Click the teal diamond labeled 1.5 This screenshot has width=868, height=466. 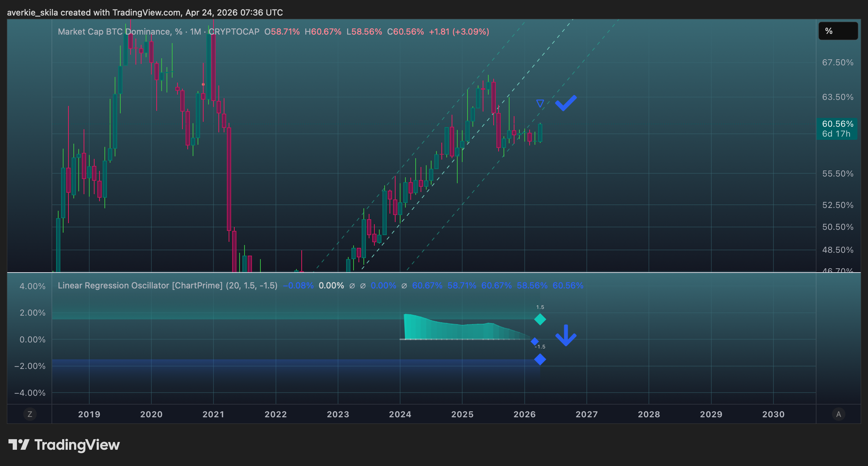point(540,319)
